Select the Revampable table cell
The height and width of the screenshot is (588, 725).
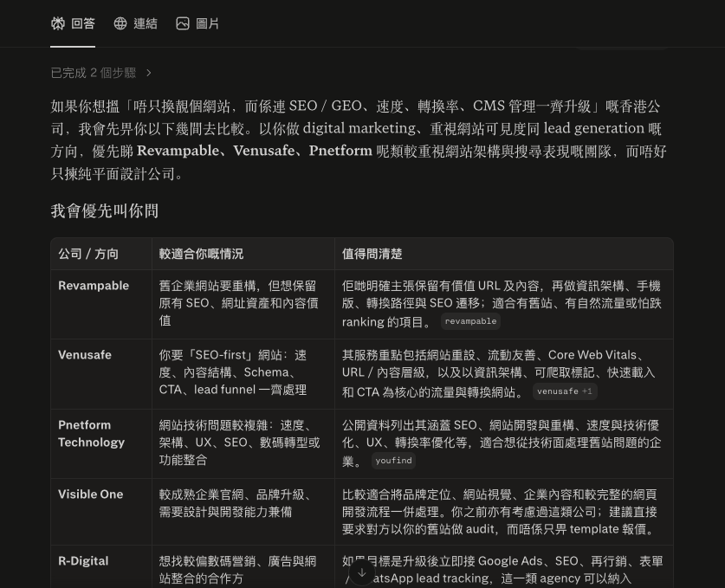coord(101,304)
